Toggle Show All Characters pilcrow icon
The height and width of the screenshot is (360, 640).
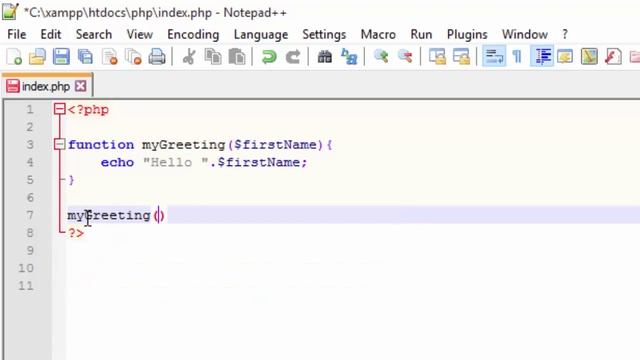coord(518,57)
